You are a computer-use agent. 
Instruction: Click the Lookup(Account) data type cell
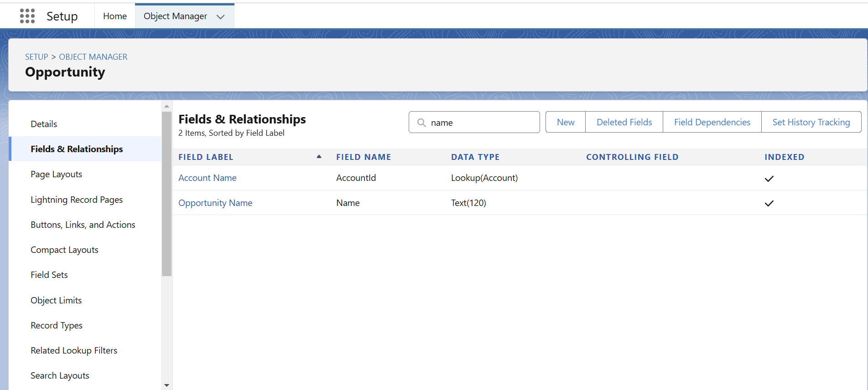(484, 178)
